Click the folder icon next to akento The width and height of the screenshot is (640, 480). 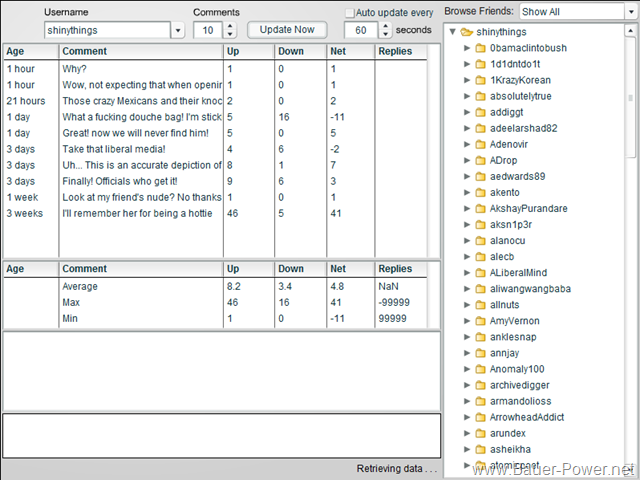(481, 192)
